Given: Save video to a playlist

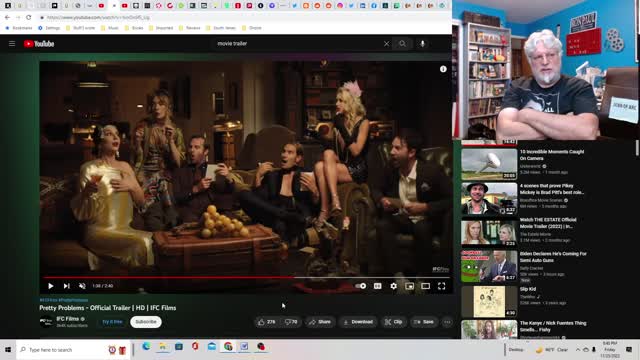Looking at the screenshot, I should pyautogui.click(x=424, y=322).
